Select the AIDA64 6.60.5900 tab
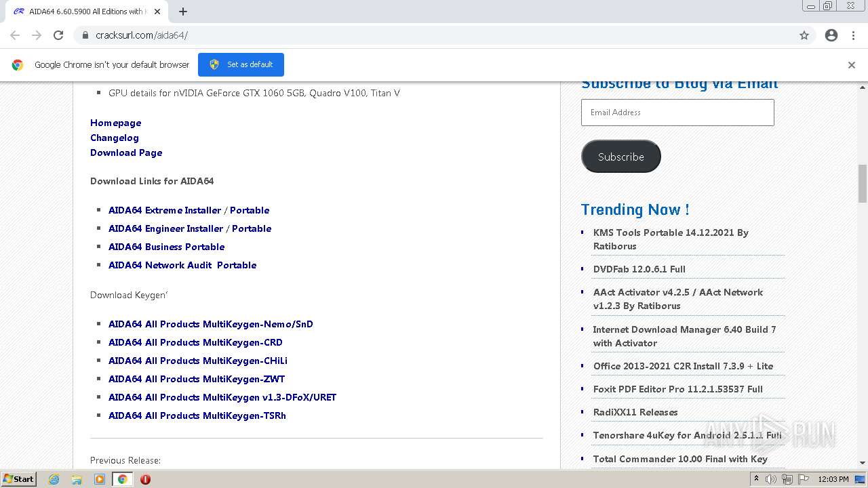The height and width of the screenshot is (488, 868). 86,12
